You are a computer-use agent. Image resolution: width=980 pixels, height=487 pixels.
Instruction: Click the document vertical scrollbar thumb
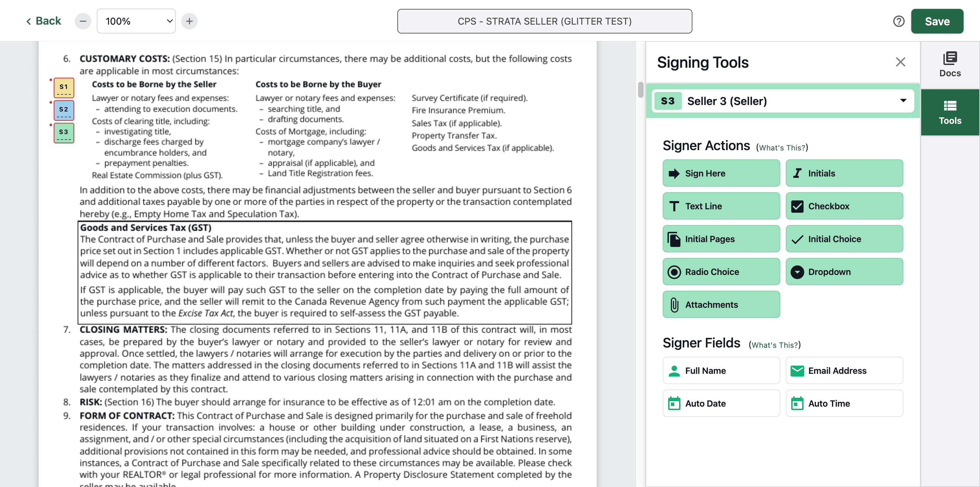click(641, 90)
